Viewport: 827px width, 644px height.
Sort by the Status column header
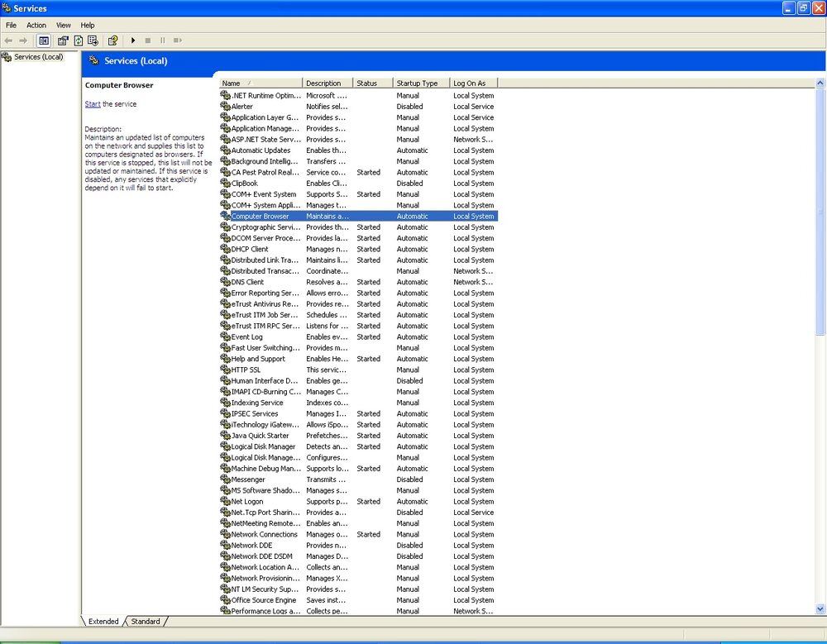pos(373,83)
